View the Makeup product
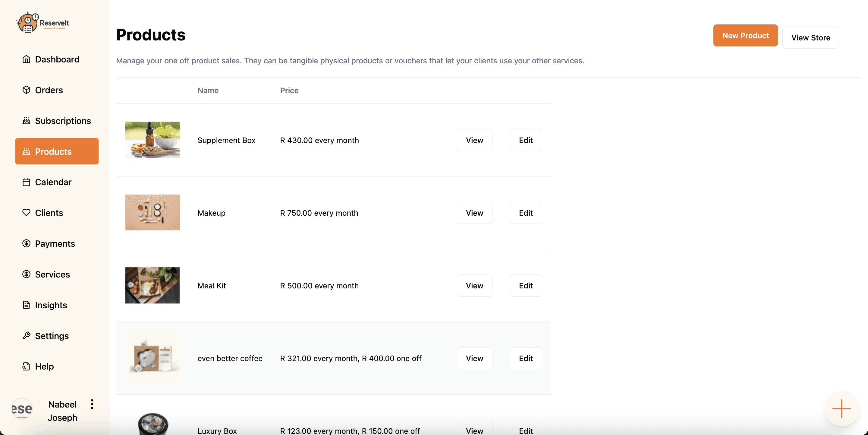The image size is (868, 435). click(x=474, y=213)
